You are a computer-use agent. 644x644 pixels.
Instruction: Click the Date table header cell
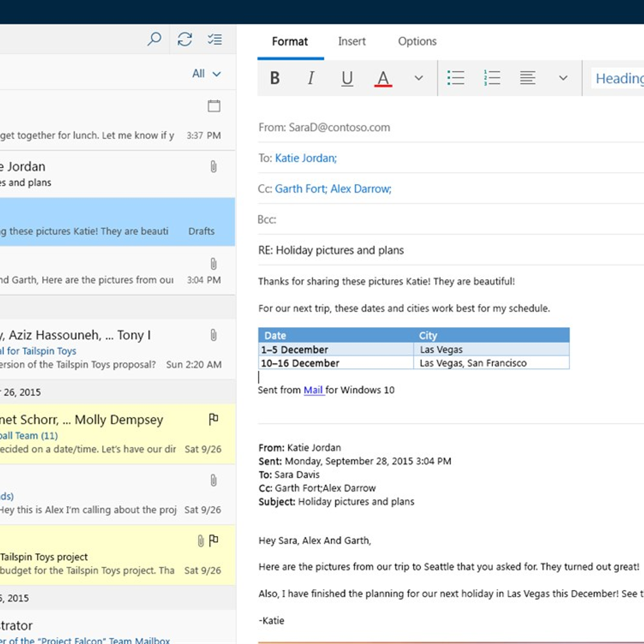[x=336, y=335]
